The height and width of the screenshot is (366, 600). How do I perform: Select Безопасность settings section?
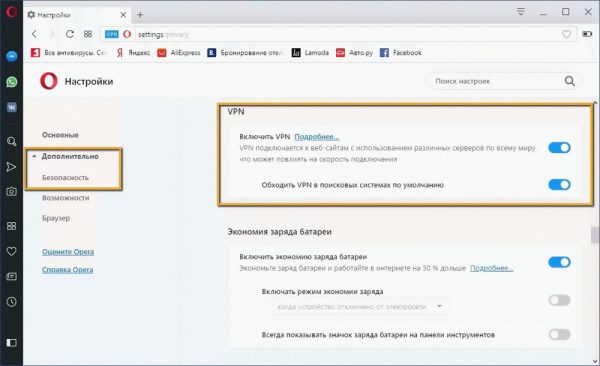[65, 178]
